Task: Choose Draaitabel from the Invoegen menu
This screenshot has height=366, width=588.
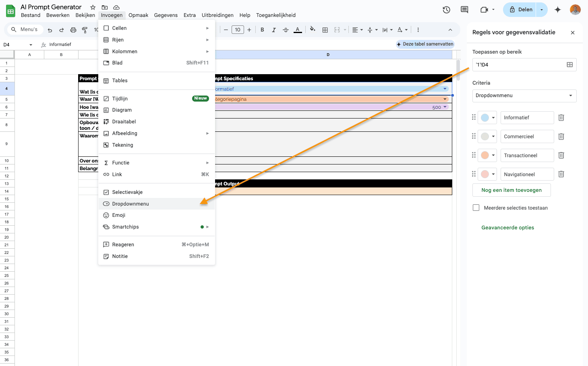Action: (x=124, y=122)
